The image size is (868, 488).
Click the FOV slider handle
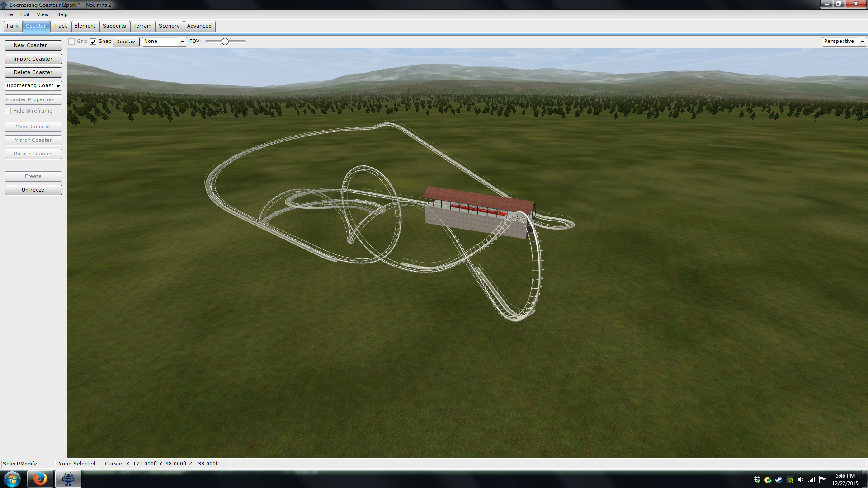click(x=225, y=42)
